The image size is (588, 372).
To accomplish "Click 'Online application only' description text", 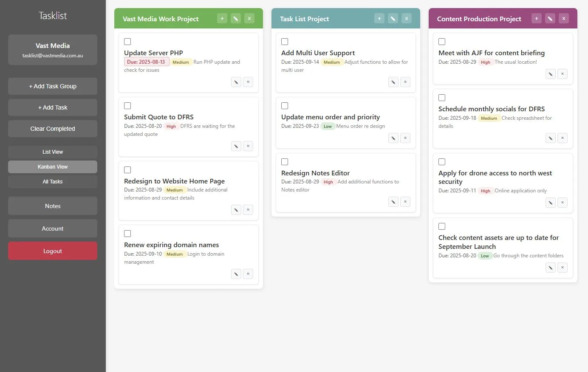I will (520, 191).
